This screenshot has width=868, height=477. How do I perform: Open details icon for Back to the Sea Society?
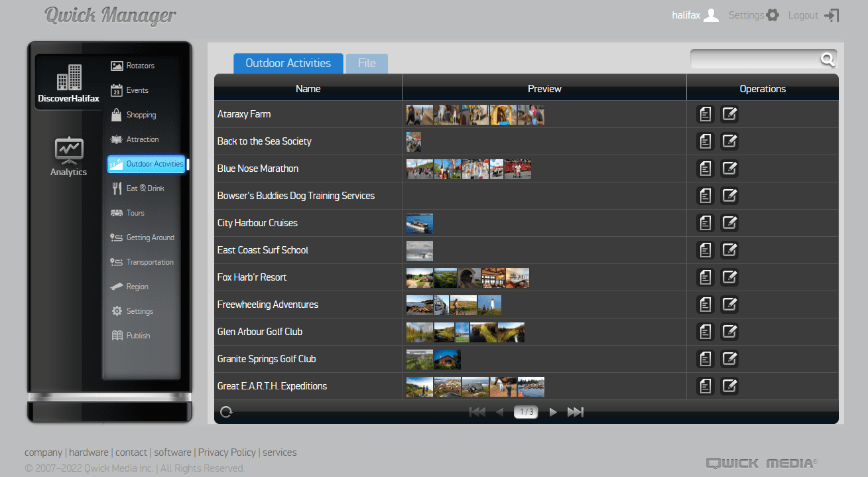(706, 141)
